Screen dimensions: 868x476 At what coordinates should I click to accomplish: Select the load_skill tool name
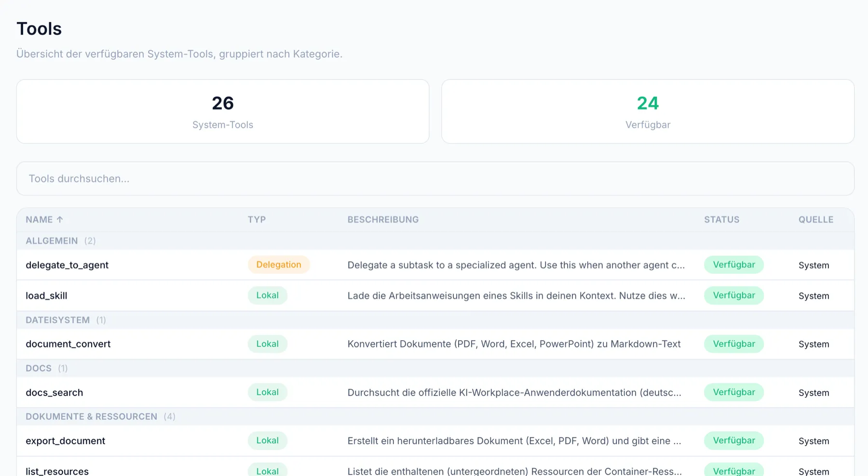[46, 296]
